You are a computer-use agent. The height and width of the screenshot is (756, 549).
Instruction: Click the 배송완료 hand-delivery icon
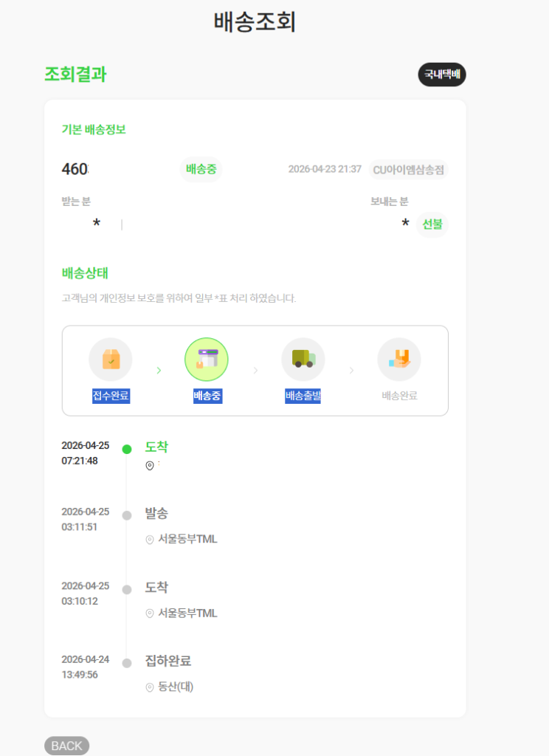click(399, 360)
